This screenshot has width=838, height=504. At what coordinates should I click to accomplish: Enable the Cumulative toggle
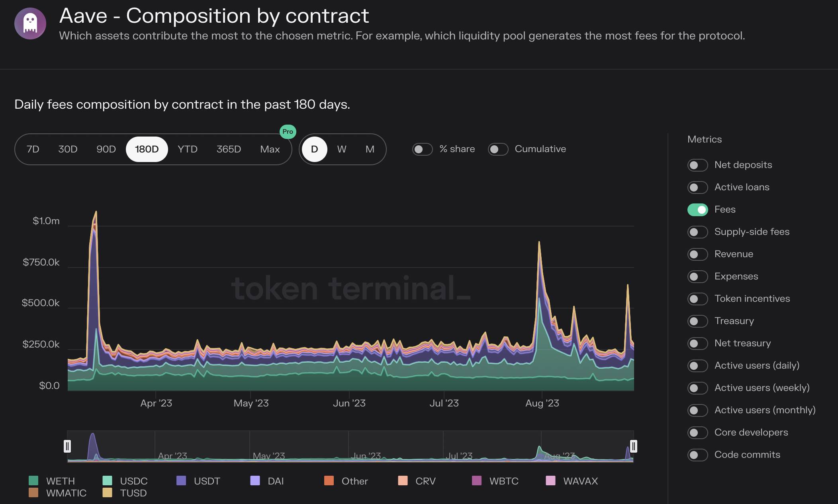[498, 149]
